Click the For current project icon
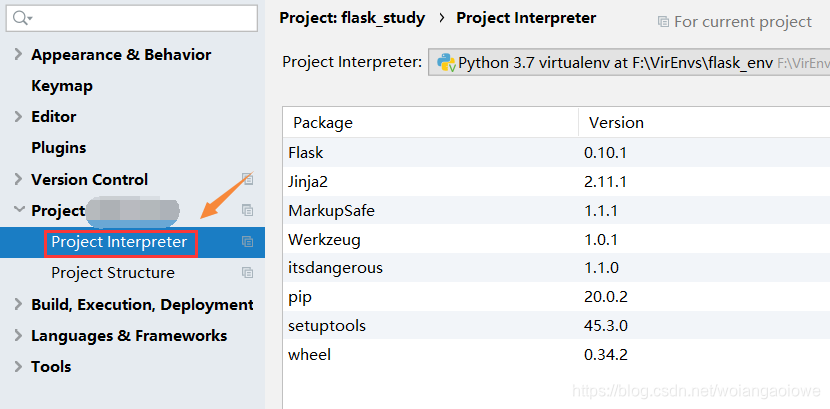The height and width of the screenshot is (409, 830). [x=663, y=21]
